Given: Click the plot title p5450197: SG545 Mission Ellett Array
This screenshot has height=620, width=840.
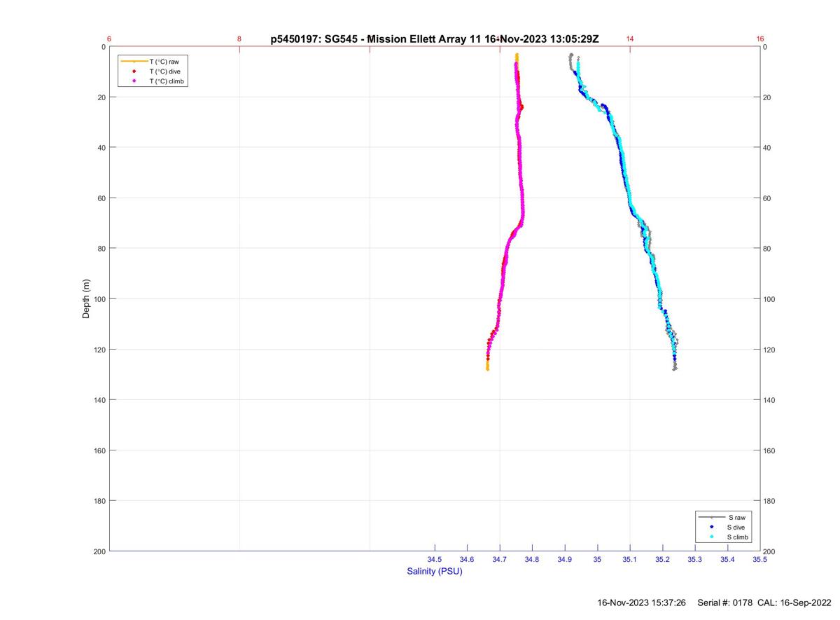Looking at the screenshot, I should pos(435,39).
